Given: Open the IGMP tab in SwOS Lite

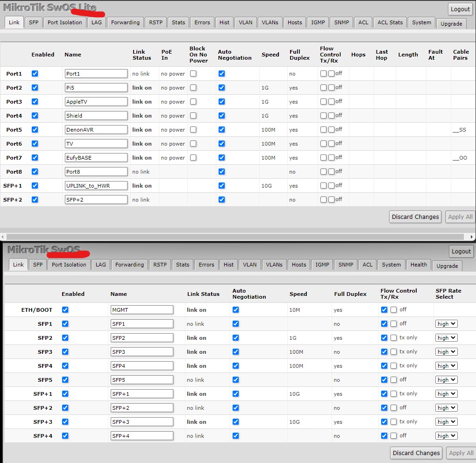Looking at the screenshot, I should pos(318,22).
